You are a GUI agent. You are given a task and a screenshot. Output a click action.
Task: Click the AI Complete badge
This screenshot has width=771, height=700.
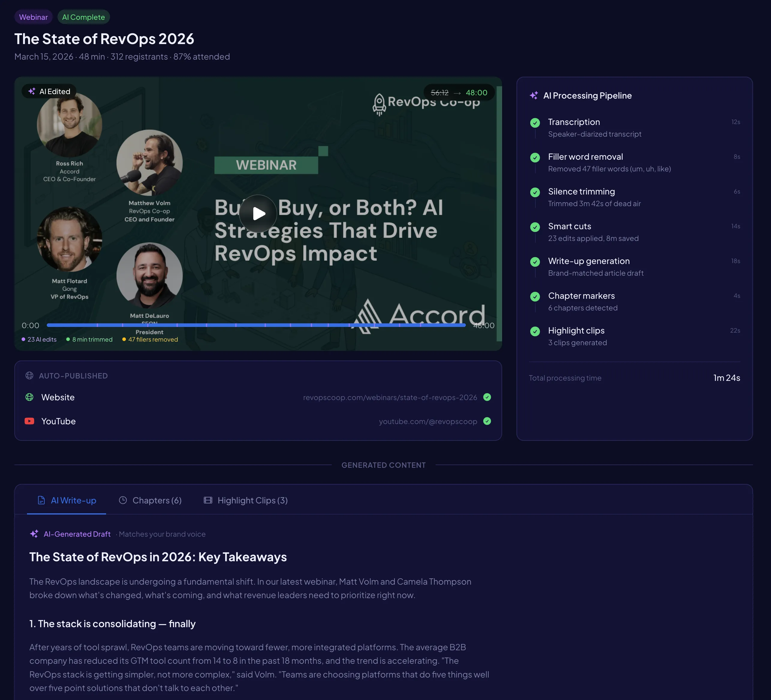[83, 17]
